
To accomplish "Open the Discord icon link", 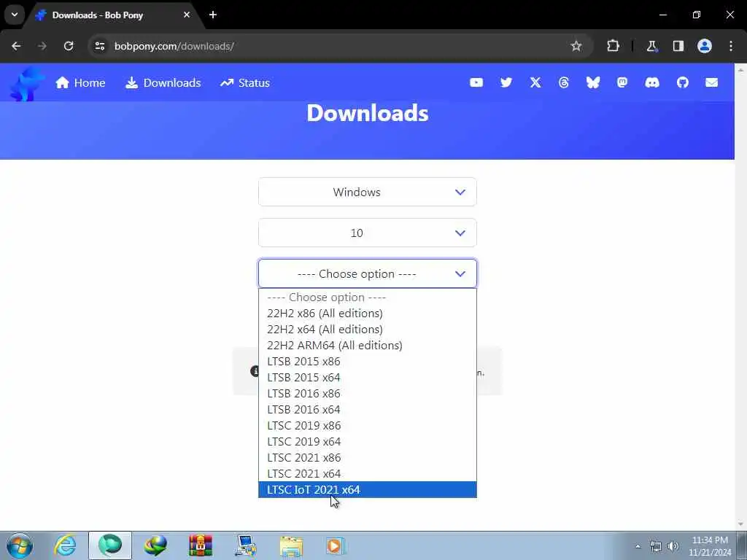I will click(651, 83).
